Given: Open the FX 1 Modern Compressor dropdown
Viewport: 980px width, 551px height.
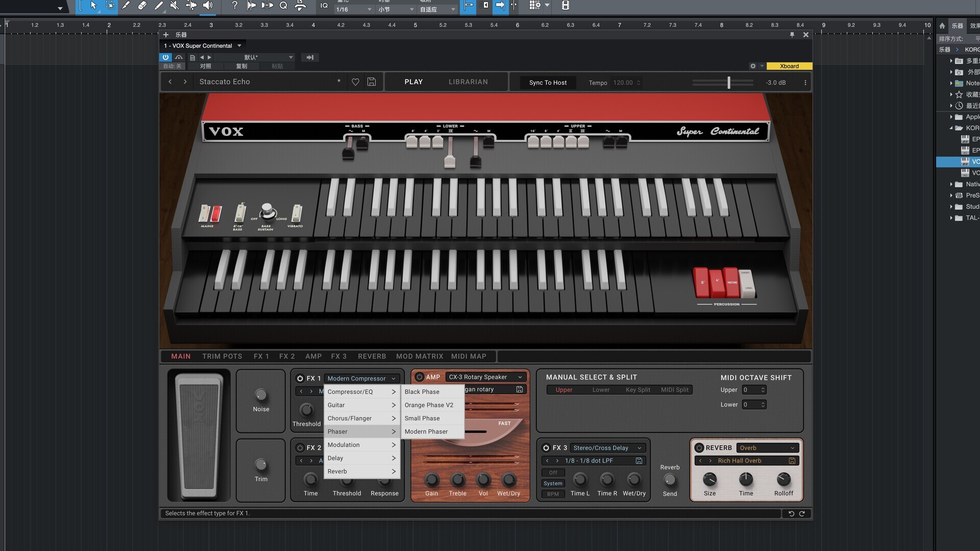Looking at the screenshot, I should pos(361,379).
